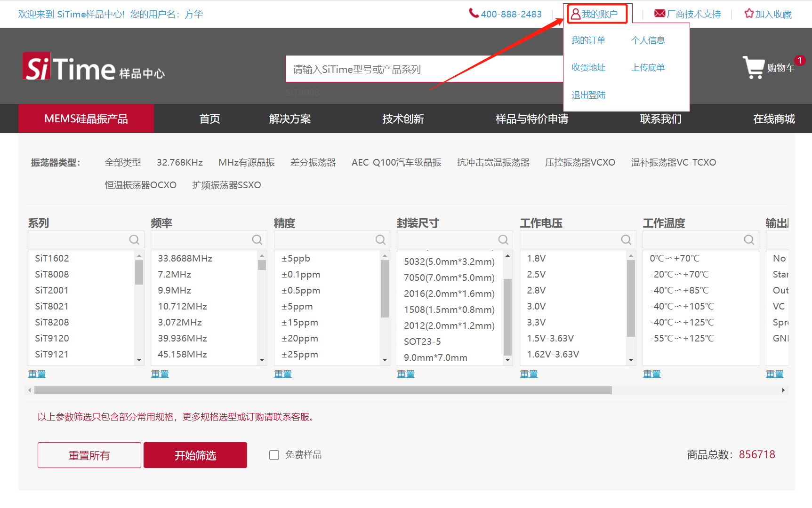Screen dimensions: 812x508
Task: Open 解决方案 navigation item
Action: pyautogui.click(x=290, y=119)
